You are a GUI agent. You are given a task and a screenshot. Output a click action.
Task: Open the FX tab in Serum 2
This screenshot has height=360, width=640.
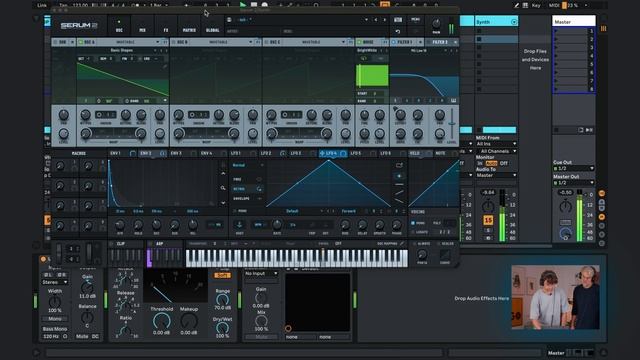(166, 26)
